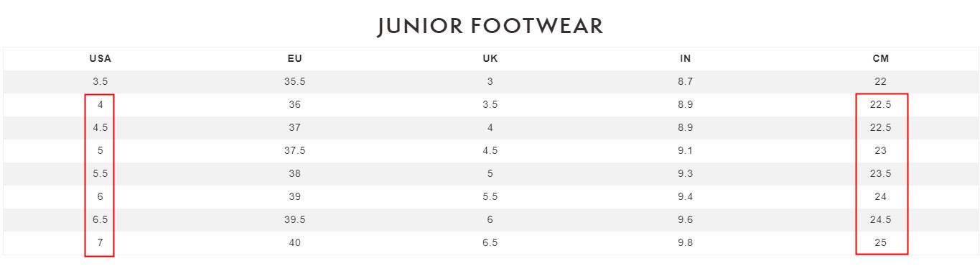Click the USA column header
980x269 pixels.
100,58
